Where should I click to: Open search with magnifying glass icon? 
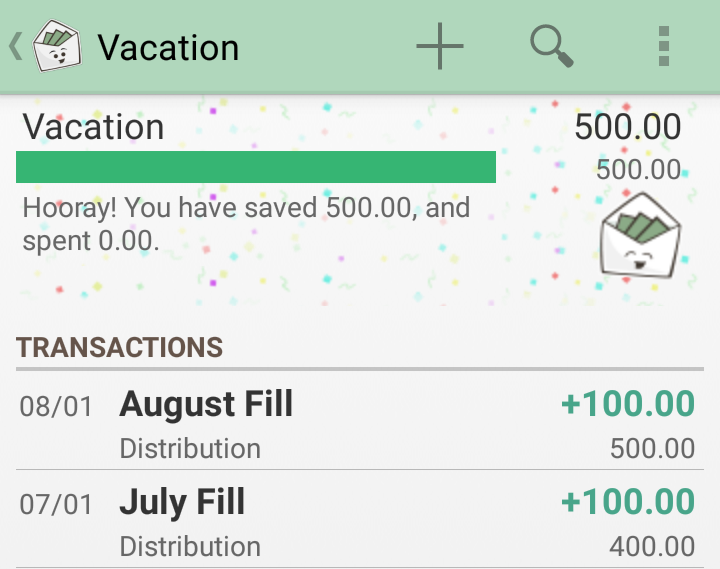(551, 46)
